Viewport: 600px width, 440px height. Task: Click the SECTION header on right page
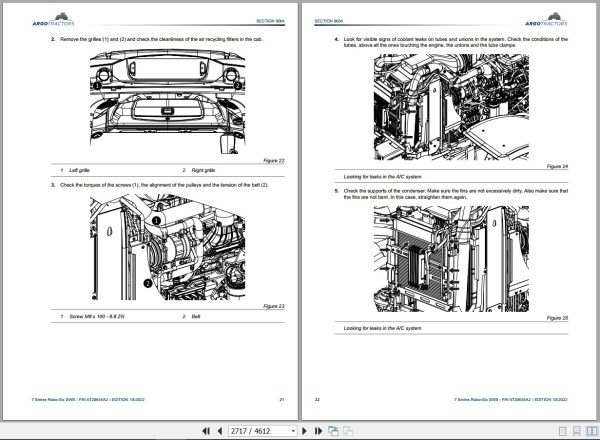329,21
